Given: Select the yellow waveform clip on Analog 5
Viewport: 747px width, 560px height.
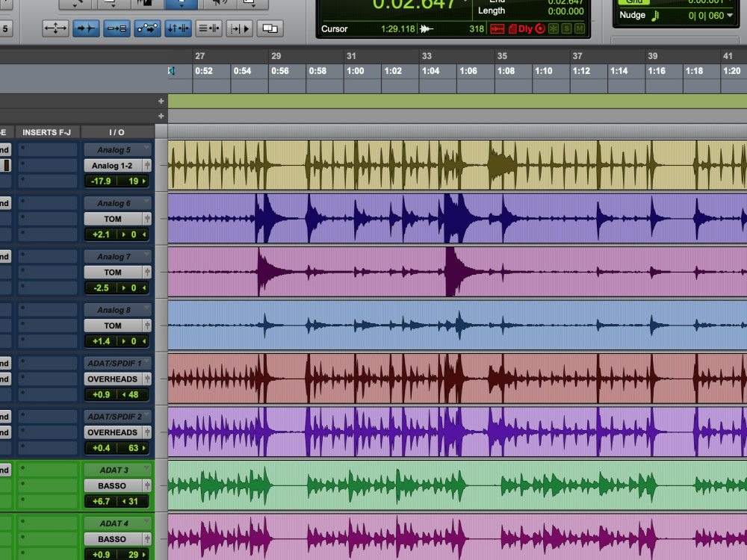Looking at the screenshot, I should coord(457,165).
